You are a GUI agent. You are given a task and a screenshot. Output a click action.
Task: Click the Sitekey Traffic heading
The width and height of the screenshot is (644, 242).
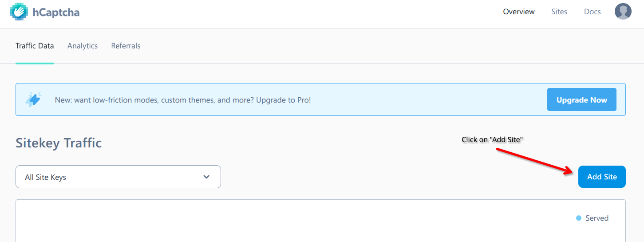click(59, 143)
